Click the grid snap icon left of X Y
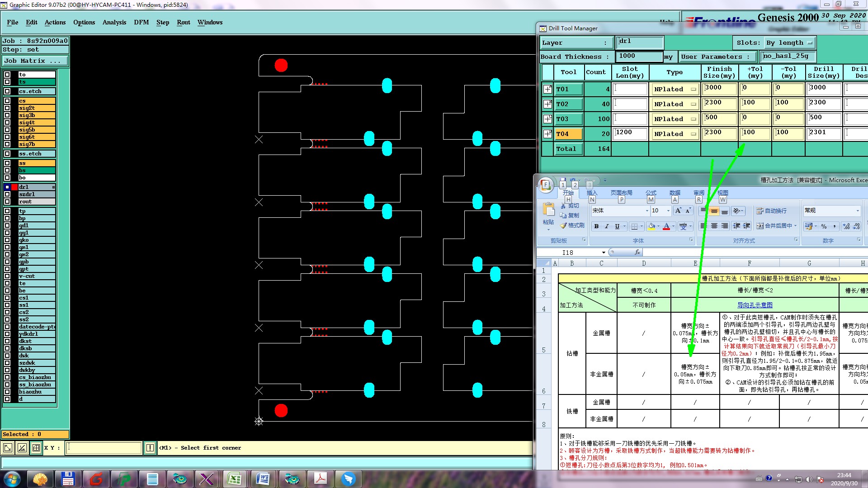Image resolution: width=868 pixels, height=488 pixels. click(36, 448)
